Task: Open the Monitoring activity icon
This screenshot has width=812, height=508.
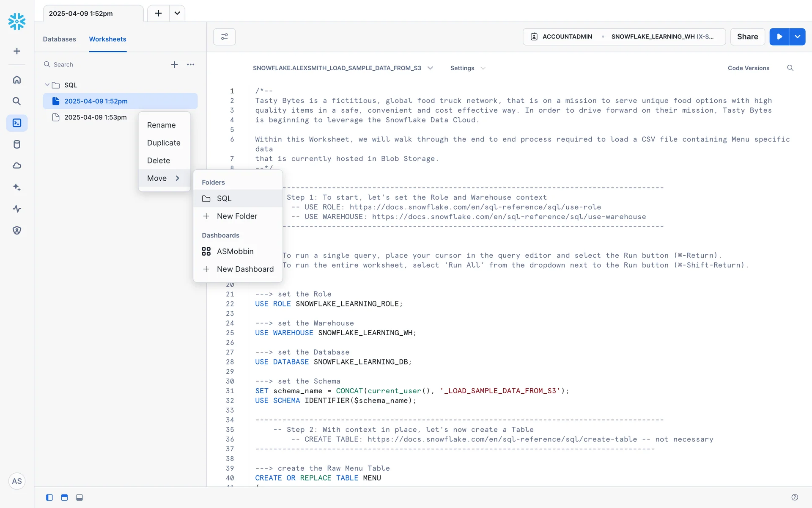Action: point(17,209)
